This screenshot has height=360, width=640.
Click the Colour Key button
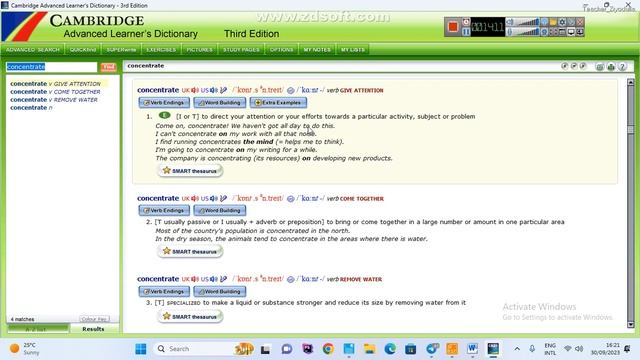(x=94, y=319)
